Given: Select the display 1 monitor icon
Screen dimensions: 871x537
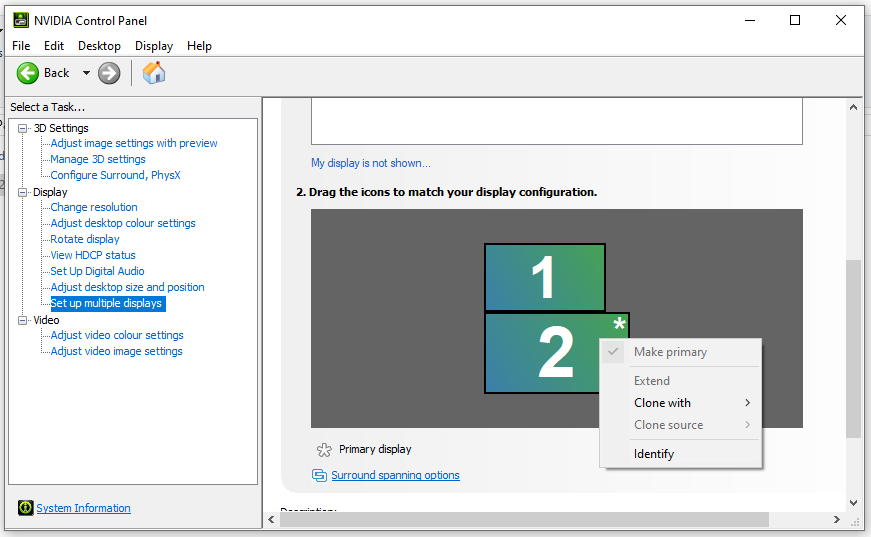Looking at the screenshot, I should point(544,277).
